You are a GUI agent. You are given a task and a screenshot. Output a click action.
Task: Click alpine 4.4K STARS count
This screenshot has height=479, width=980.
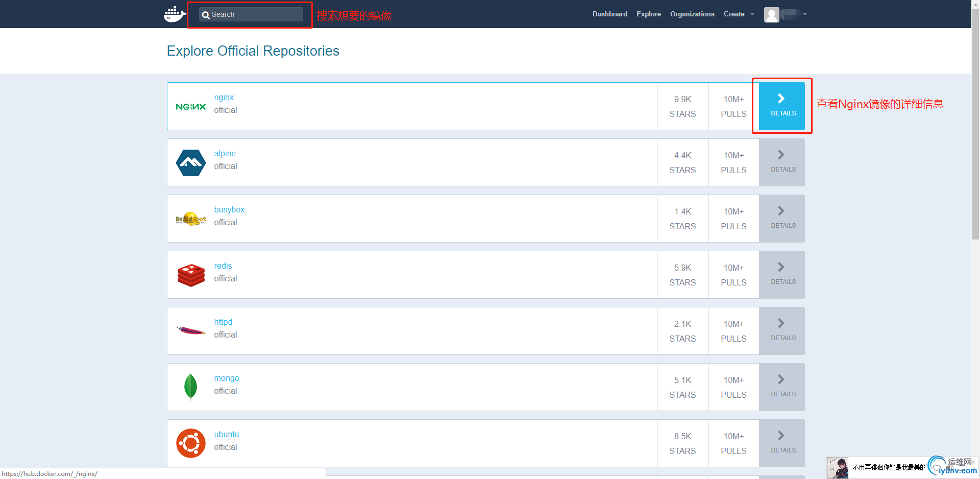tap(682, 162)
